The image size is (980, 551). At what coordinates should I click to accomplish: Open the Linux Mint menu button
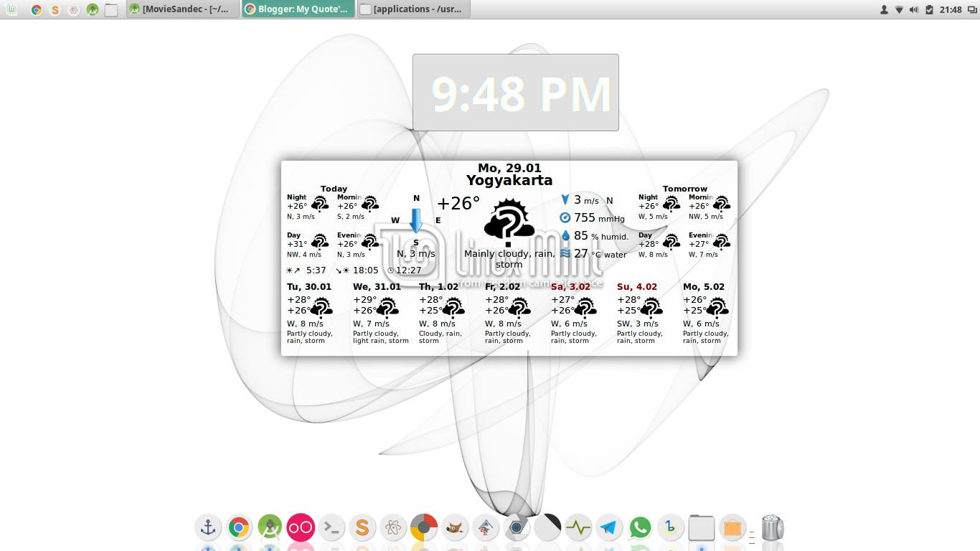pyautogui.click(x=12, y=9)
